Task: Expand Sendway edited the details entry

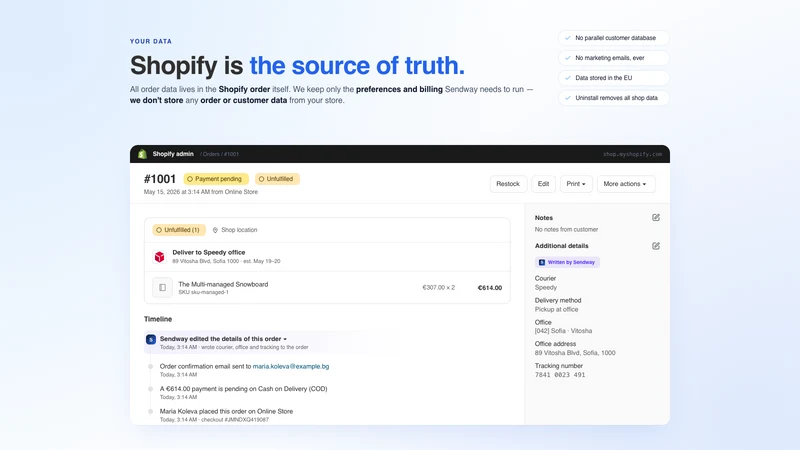Action: (x=223, y=339)
